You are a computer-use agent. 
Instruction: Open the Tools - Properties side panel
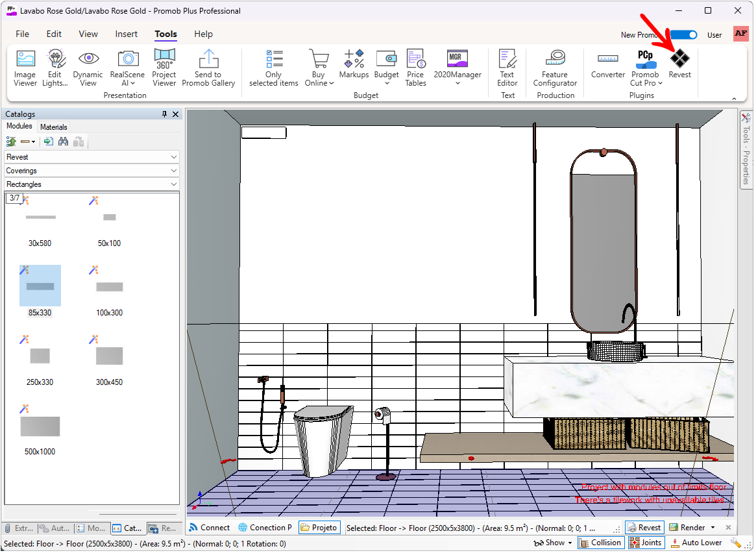point(746,149)
